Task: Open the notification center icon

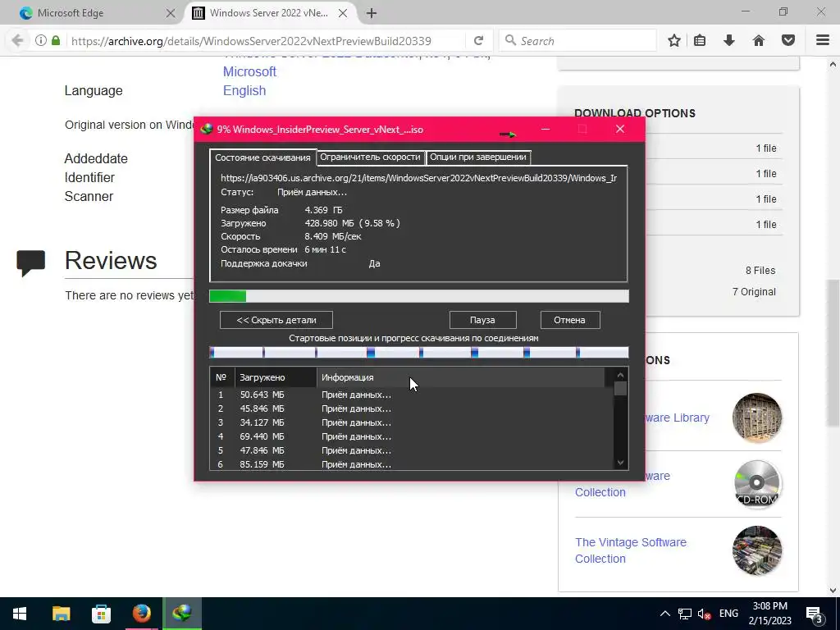Action: (815, 614)
